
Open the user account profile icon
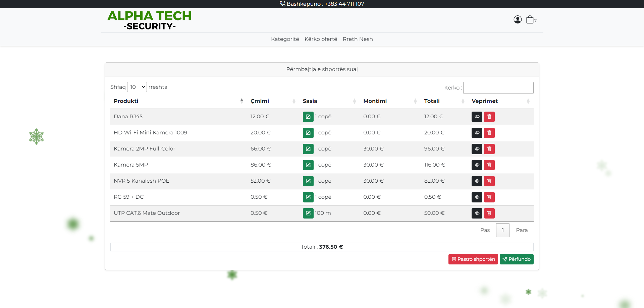[x=517, y=20]
